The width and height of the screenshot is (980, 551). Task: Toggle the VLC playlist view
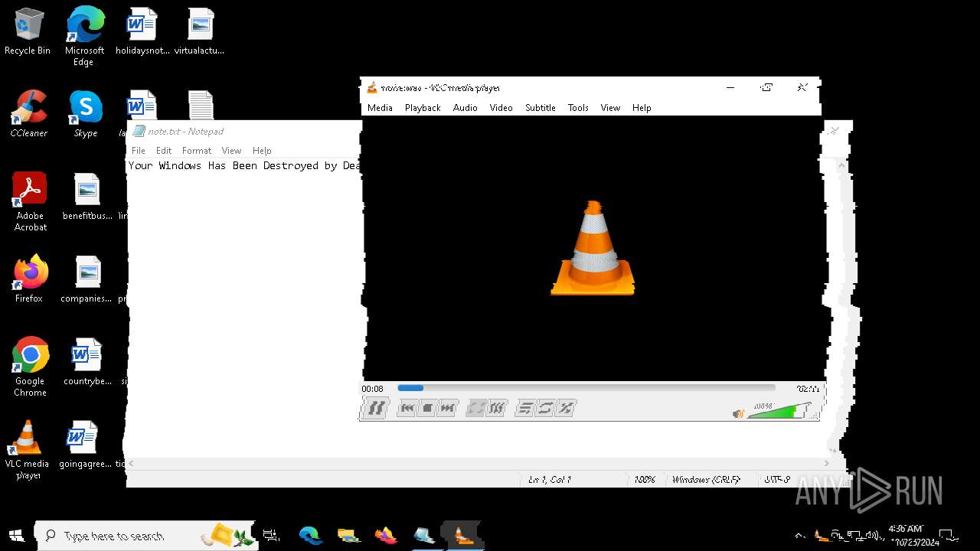pyautogui.click(x=524, y=408)
